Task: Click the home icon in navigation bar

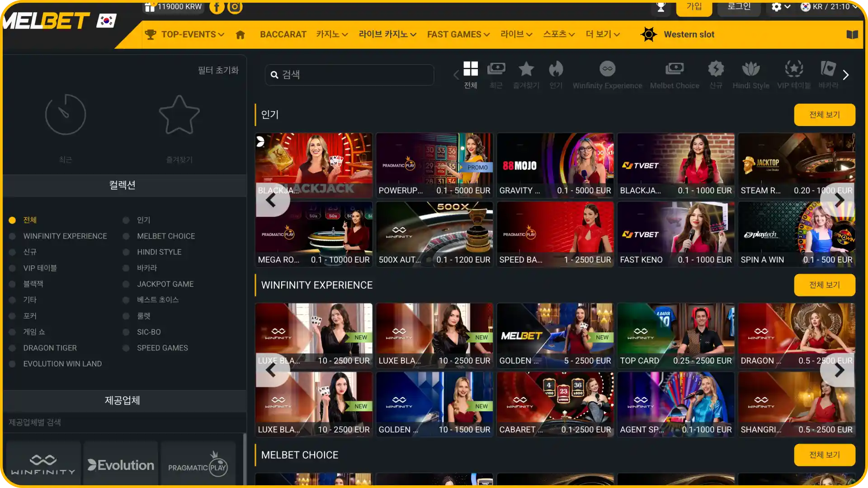Action: 240,35
